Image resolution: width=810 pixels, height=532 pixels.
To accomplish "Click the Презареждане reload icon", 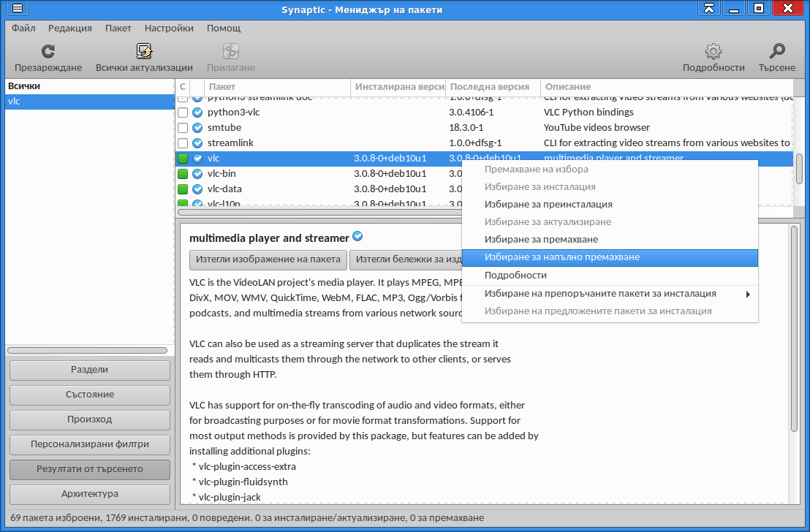I will 48,51.
